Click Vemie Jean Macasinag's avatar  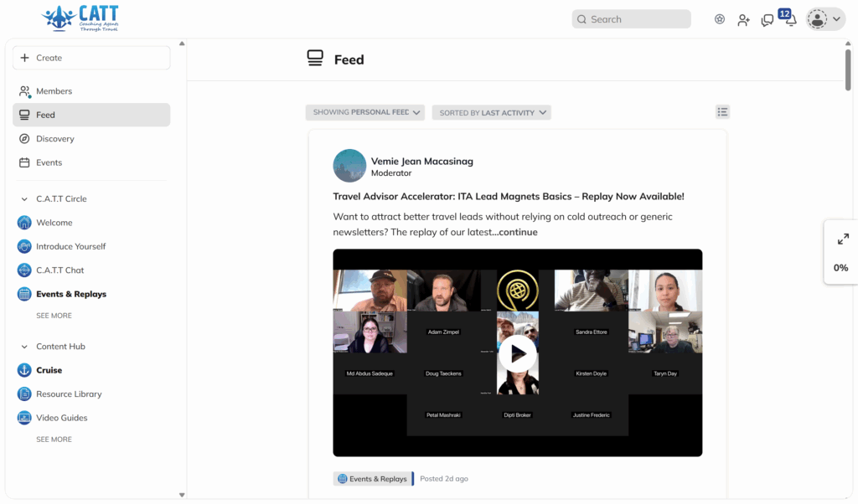(x=349, y=166)
